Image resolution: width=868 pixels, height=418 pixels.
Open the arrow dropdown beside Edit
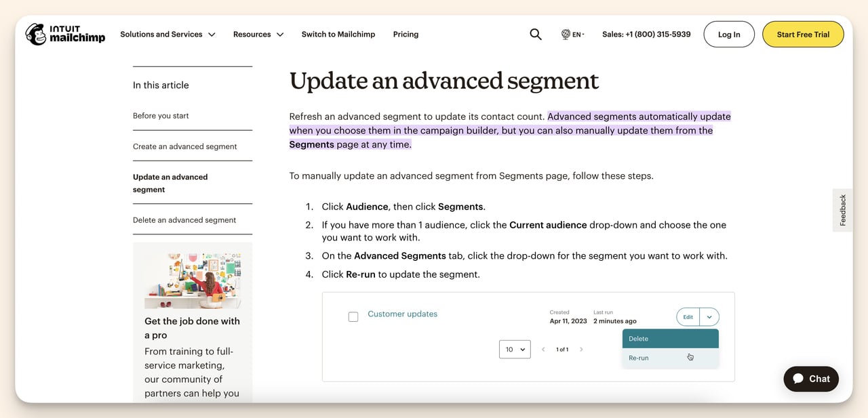tap(709, 316)
